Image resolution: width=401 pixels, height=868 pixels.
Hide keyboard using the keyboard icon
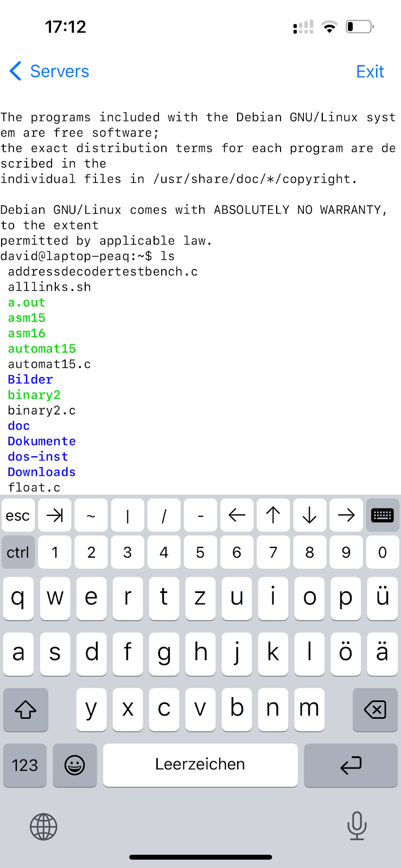[x=382, y=515]
